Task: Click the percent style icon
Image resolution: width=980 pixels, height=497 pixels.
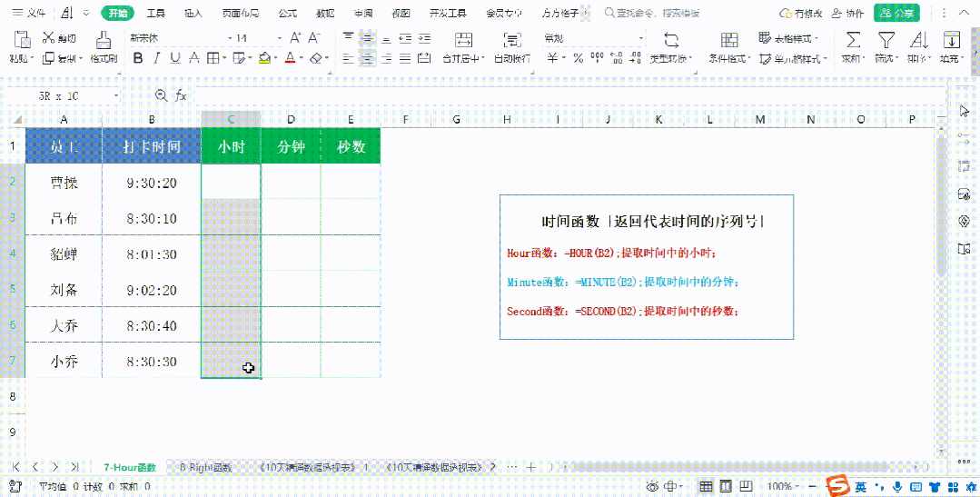Action: tap(579, 58)
